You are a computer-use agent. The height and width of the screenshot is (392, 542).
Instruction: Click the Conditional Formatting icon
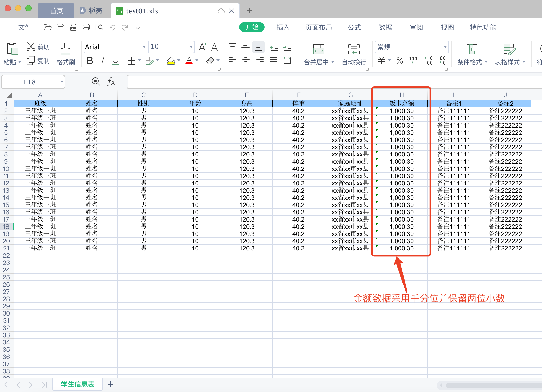coord(471,49)
